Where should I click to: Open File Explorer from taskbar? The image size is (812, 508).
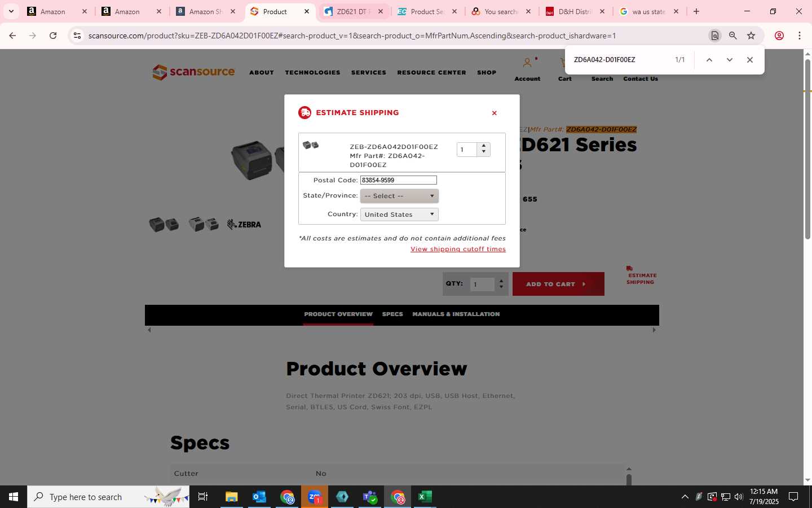(x=232, y=497)
